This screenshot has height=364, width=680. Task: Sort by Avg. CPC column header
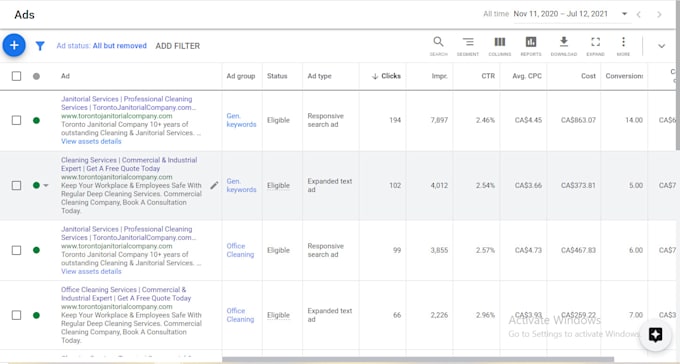(x=527, y=76)
